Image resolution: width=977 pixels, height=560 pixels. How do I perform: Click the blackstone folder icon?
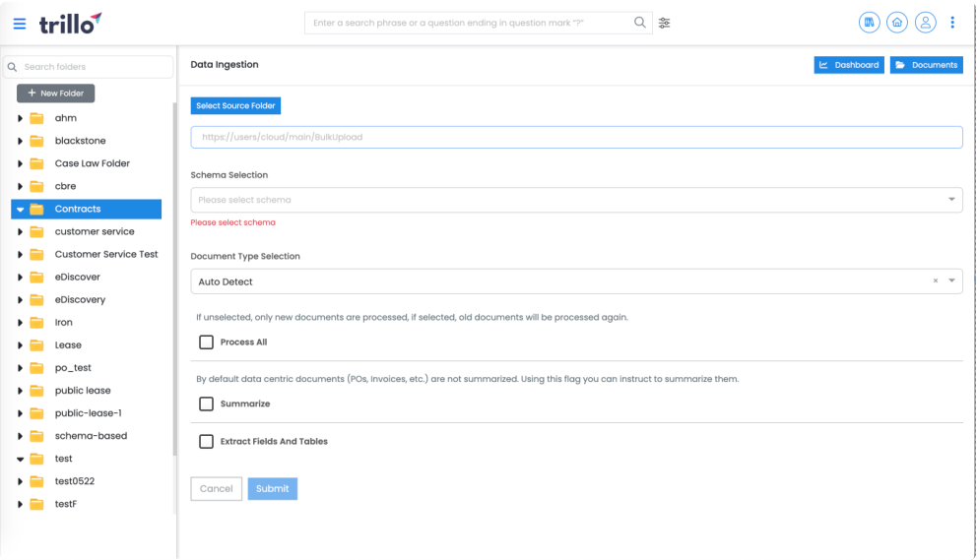pyautogui.click(x=36, y=141)
